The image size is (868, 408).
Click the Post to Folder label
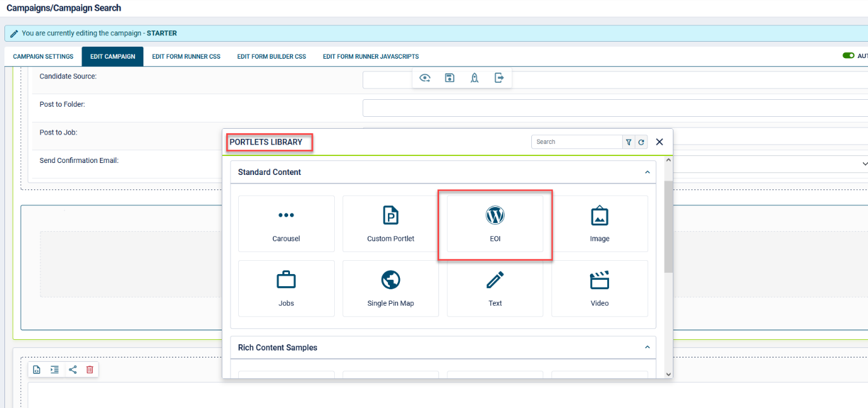62,104
